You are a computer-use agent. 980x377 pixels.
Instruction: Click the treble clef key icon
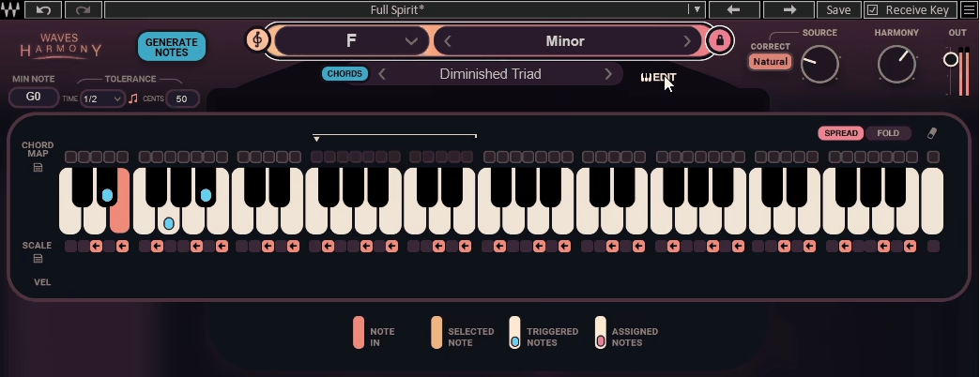click(257, 40)
